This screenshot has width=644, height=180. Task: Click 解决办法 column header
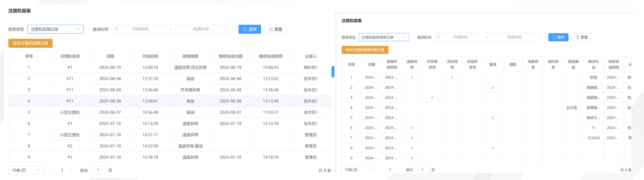pyautogui.click(x=593, y=64)
